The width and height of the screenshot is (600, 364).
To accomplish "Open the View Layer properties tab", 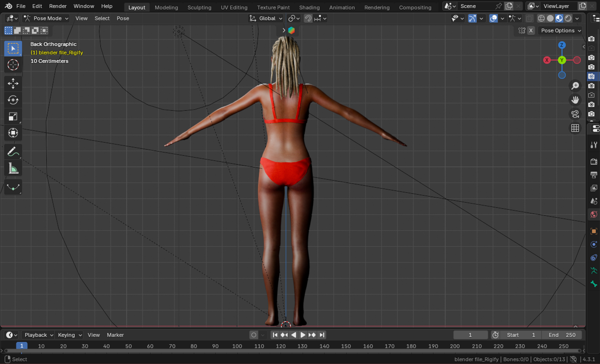I will pyautogui.click(x=594, y=188).
